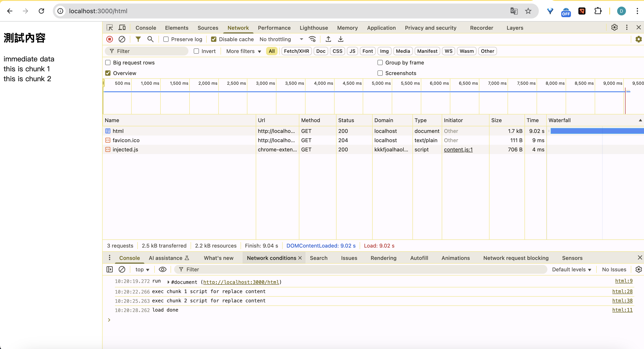
Task: Click Import HAR upload icon
Action: [328, 39]
